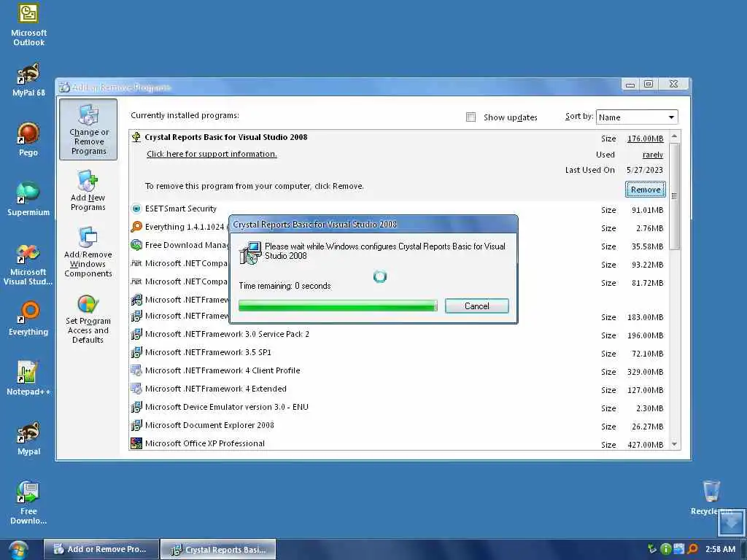The height and width of the screenshot is (560, 747).
Task: Click the installer icon in configuration dialog
Action: 251,252
